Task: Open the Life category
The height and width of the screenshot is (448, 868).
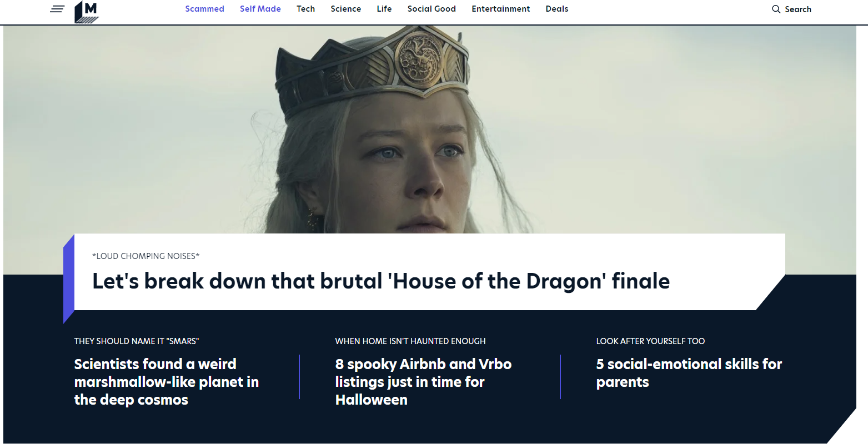Action: click(x=384, y=9)
